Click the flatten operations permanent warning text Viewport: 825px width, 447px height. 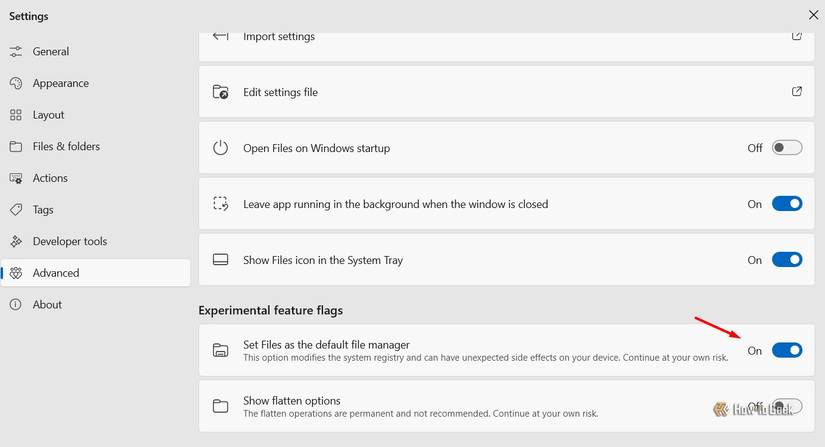(420, 413)
